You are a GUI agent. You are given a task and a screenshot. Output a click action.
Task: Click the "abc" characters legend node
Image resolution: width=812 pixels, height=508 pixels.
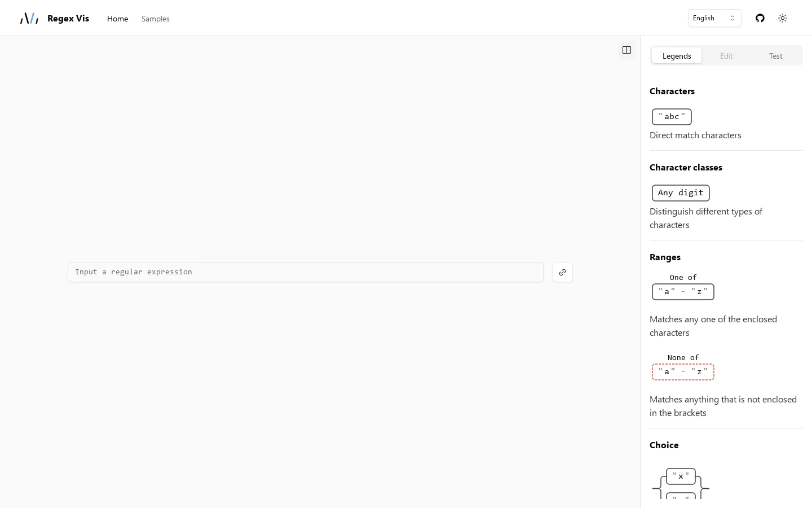[672, 117]
